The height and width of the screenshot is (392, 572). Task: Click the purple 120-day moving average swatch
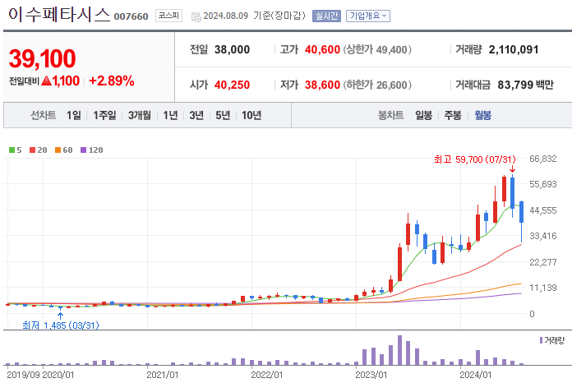84,150
